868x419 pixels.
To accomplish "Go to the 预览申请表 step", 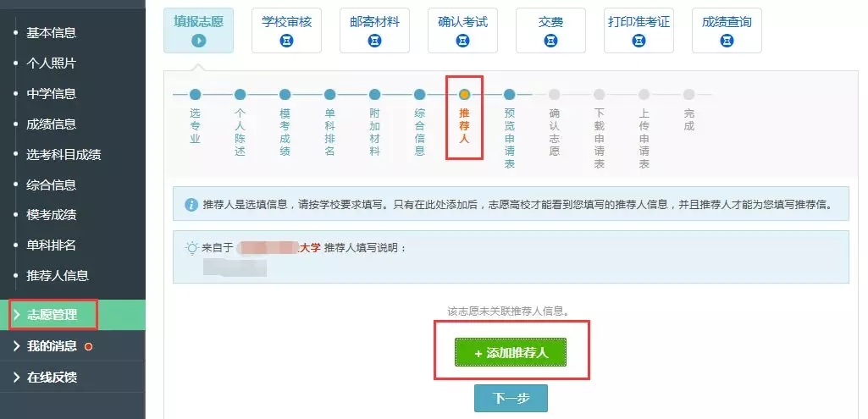I will 509,95.
